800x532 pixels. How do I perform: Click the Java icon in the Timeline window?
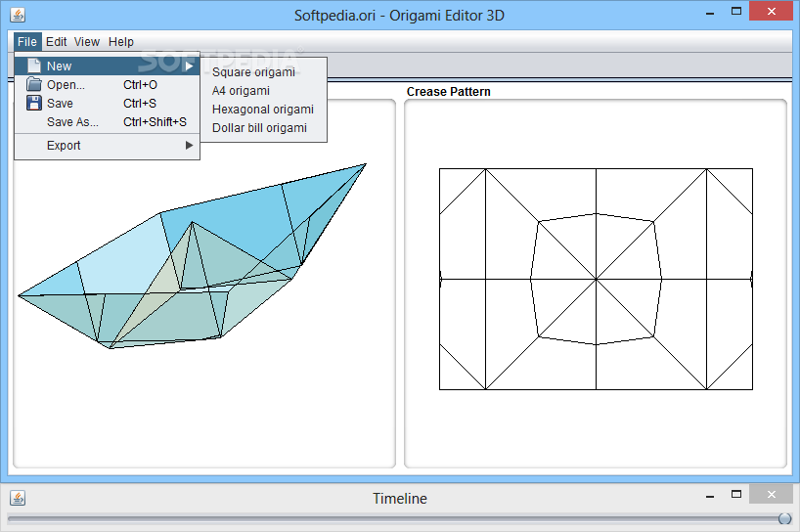(x=18, y=498)
